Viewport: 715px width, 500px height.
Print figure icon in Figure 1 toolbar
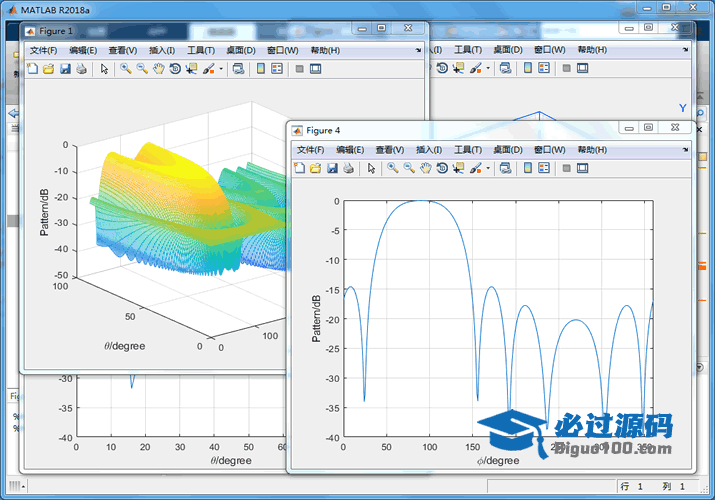[x=82, y=69]
